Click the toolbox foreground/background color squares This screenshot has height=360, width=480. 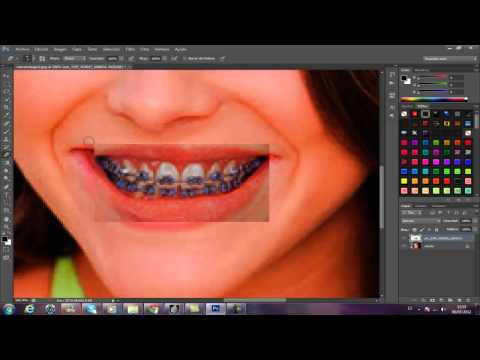point(6,241)
